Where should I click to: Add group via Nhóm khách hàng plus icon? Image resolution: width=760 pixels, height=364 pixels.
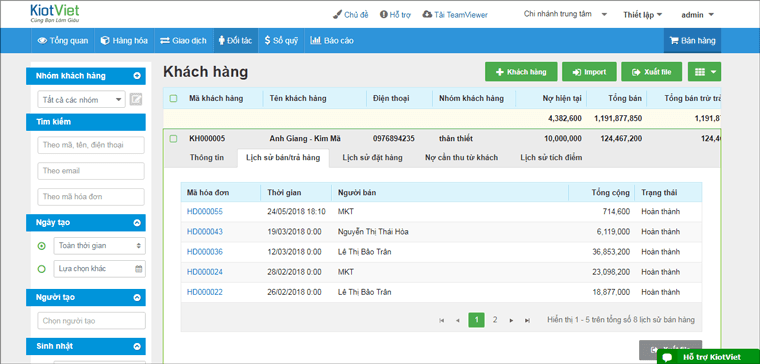tap(137, 76)
